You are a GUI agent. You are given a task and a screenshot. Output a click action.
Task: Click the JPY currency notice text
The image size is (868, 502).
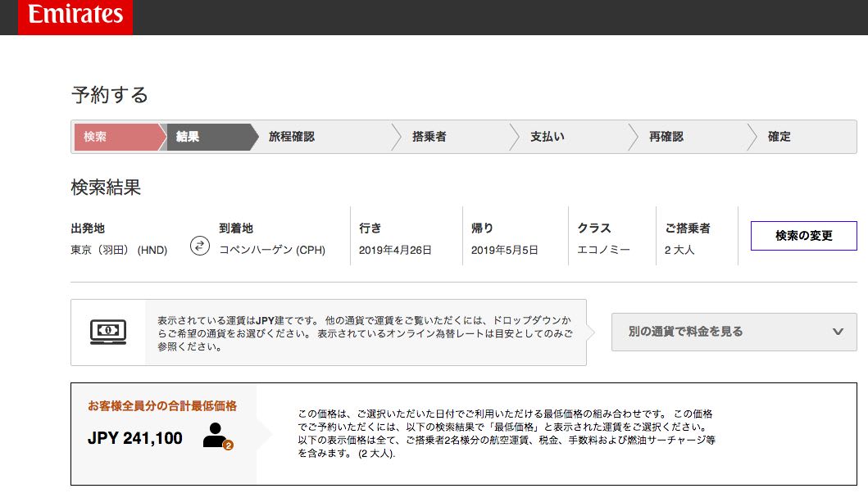click(x=365, y=333)
